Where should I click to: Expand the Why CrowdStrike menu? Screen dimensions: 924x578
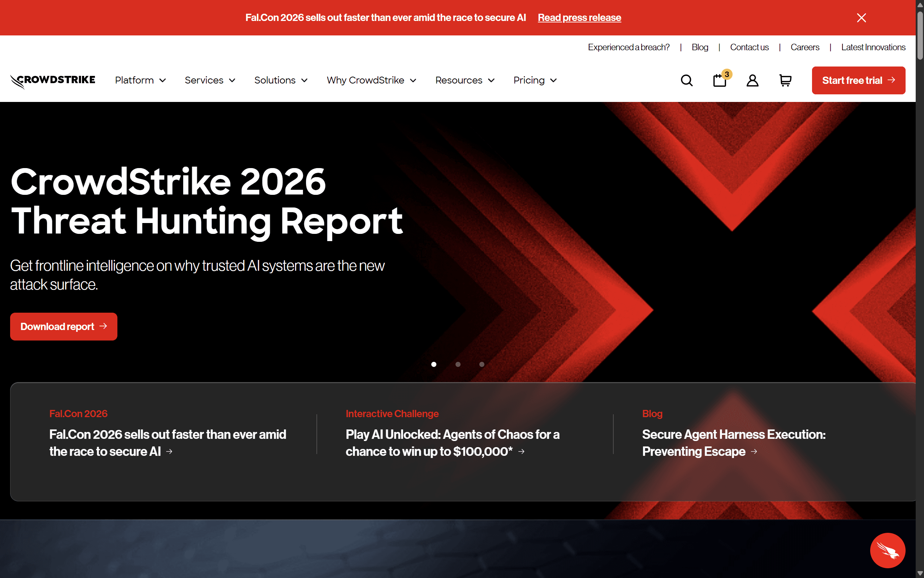coord(372,80)
